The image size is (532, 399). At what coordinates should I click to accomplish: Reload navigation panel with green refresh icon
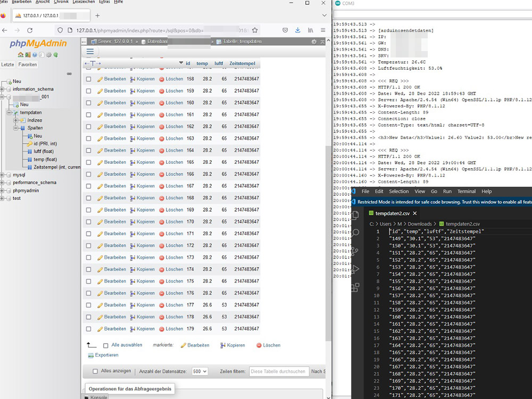[x=56, y=55]
